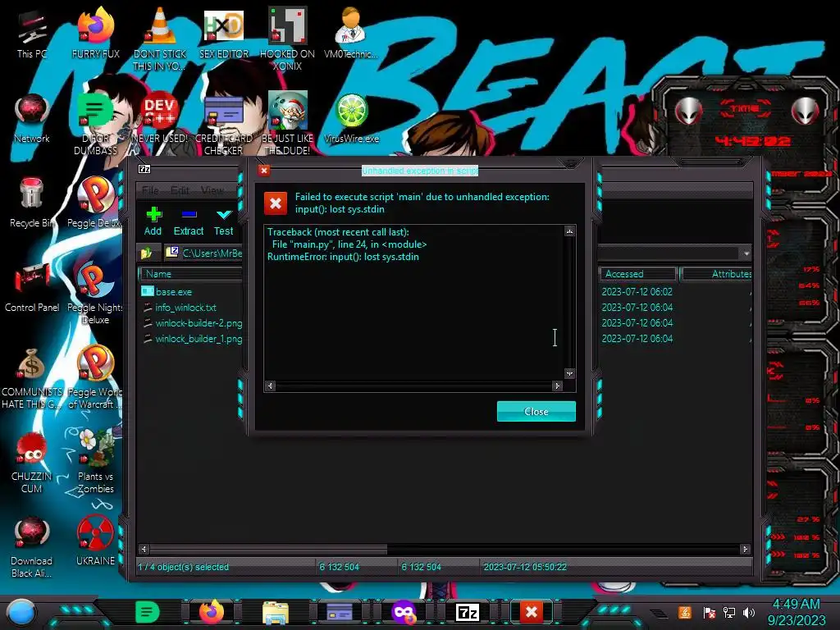Expand the 7-Zip address bar dropdown arrow
This screenshot has height=630, width=840.
(x=746, y=253)
